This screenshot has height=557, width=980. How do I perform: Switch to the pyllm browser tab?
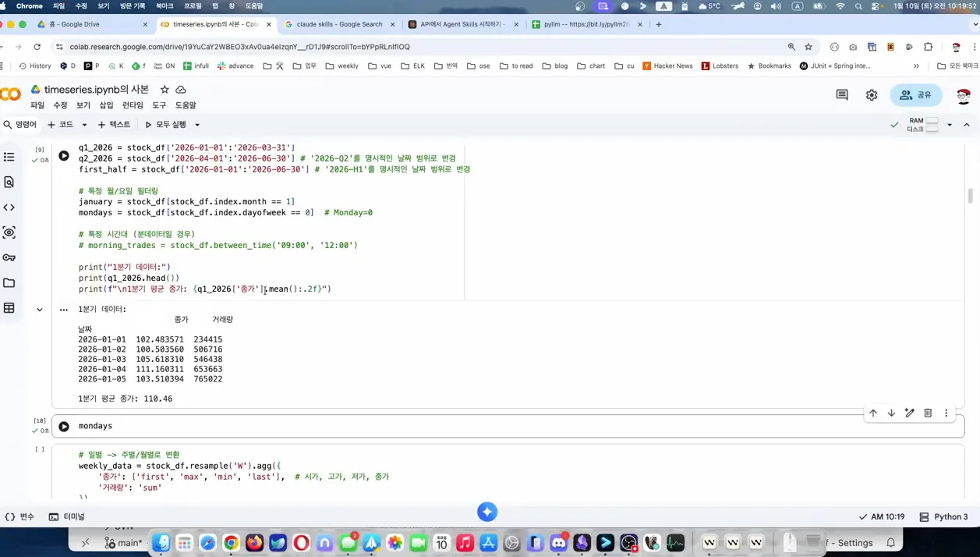coord(587,24)
